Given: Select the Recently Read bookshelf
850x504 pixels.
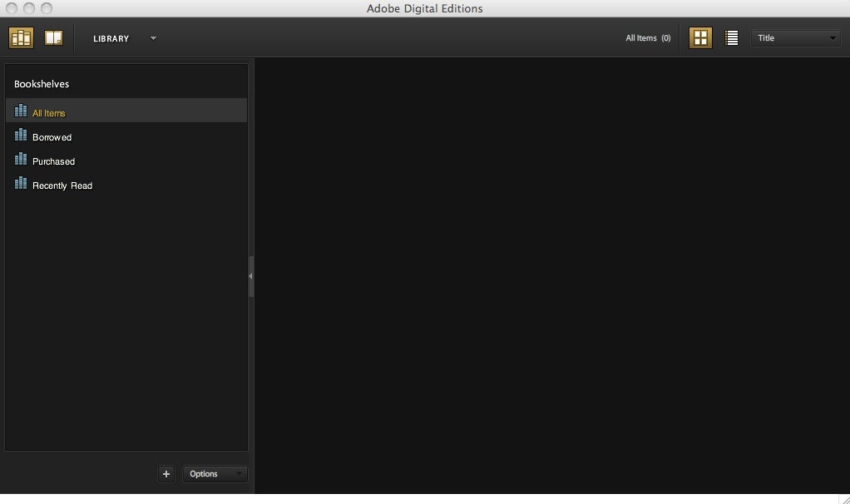Looking at the screenshot, I should click(126, 185).
